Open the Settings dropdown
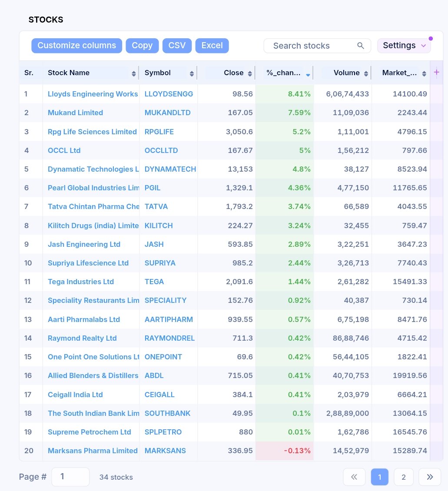 point(404,46)
